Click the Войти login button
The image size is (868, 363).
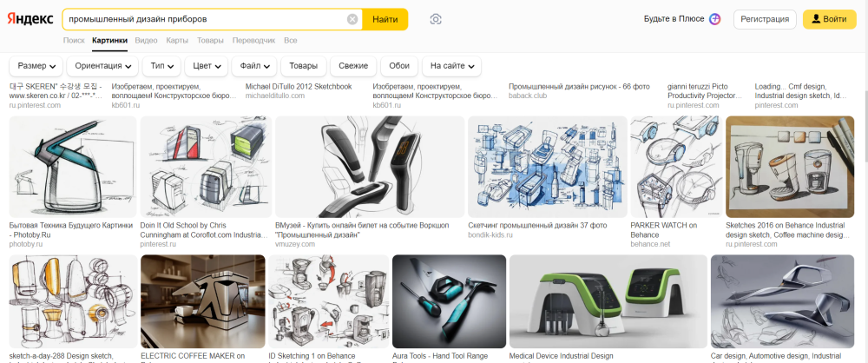(829, 19)
